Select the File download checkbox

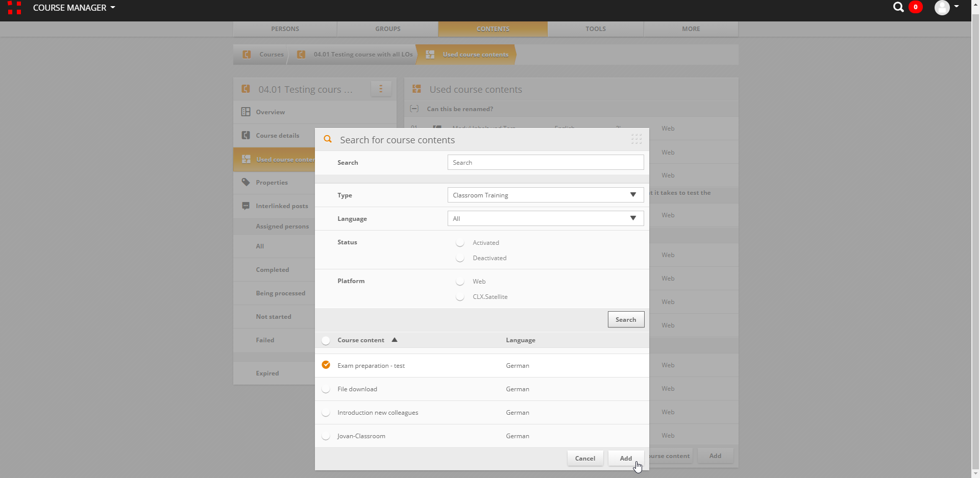[x=326, y=389]
